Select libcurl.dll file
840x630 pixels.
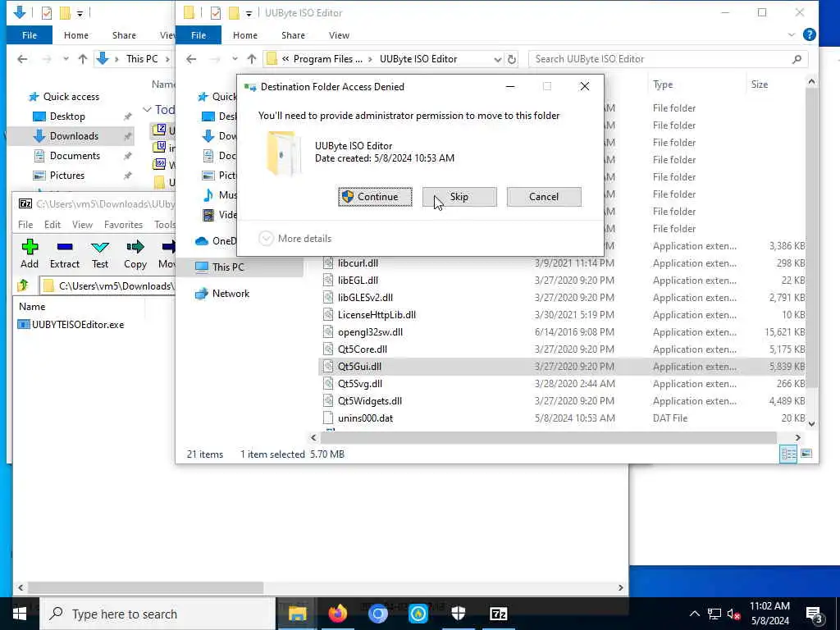(x=358, y=263)
